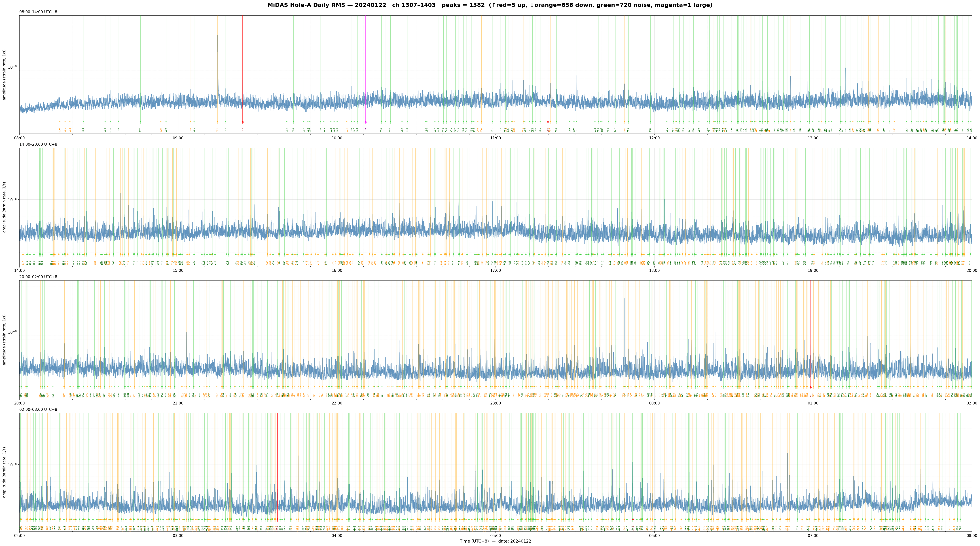Click the "Time (UTC+8) — date: 20240122" axis label
The height and width of the screenshot is (546, 980).
click(x=495, y=541)
